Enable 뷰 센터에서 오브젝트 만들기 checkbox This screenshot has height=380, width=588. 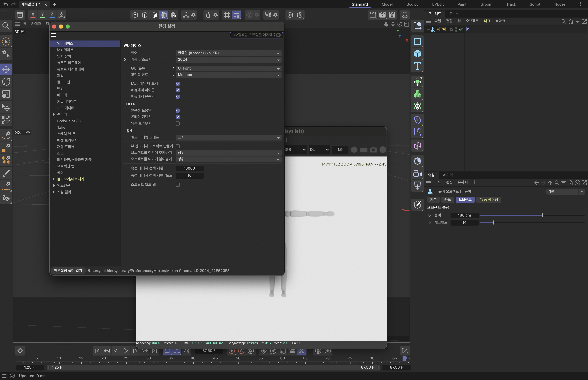tap(177, 146)
